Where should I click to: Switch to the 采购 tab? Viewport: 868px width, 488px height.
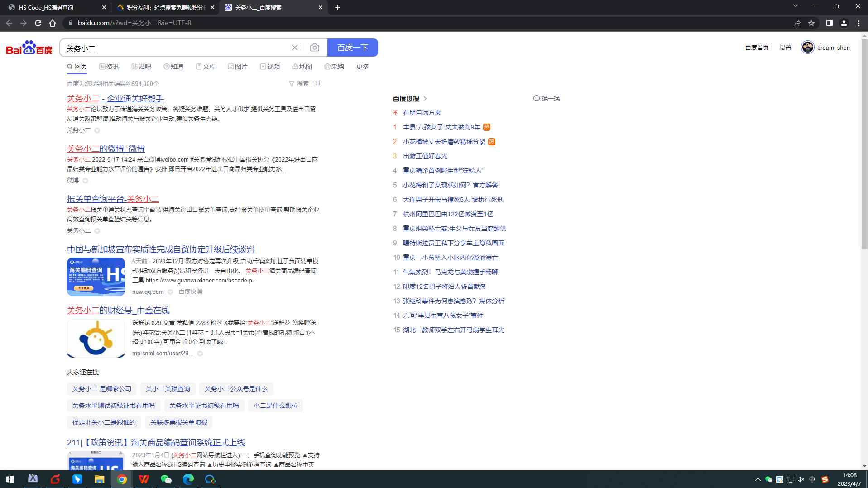point(334,67)
